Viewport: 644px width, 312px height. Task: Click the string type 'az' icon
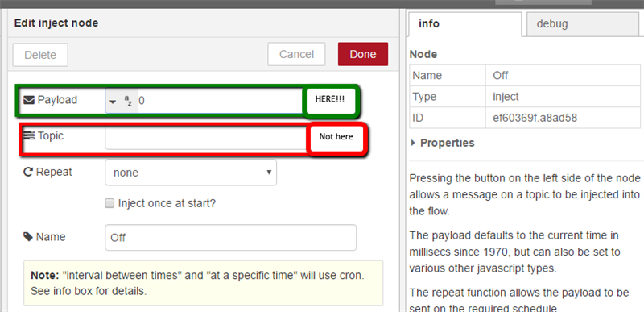[128, 101]
